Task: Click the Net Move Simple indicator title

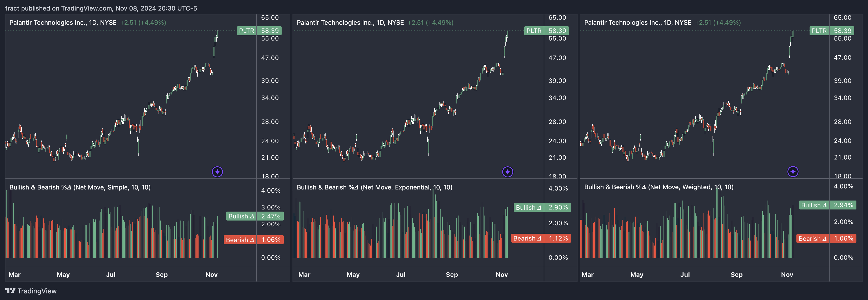Action: pyautogui.click(x=80, y=187)
